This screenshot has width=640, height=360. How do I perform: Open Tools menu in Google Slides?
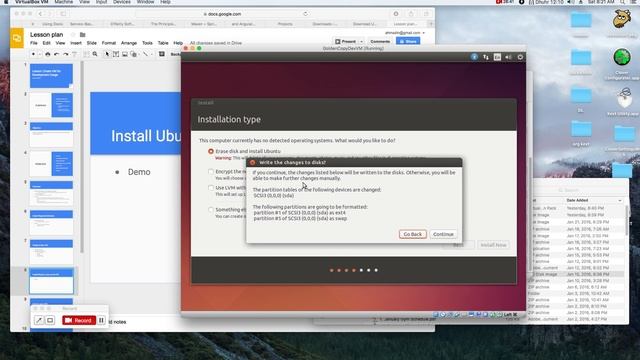pyautogui.click(x=147, y=43)
